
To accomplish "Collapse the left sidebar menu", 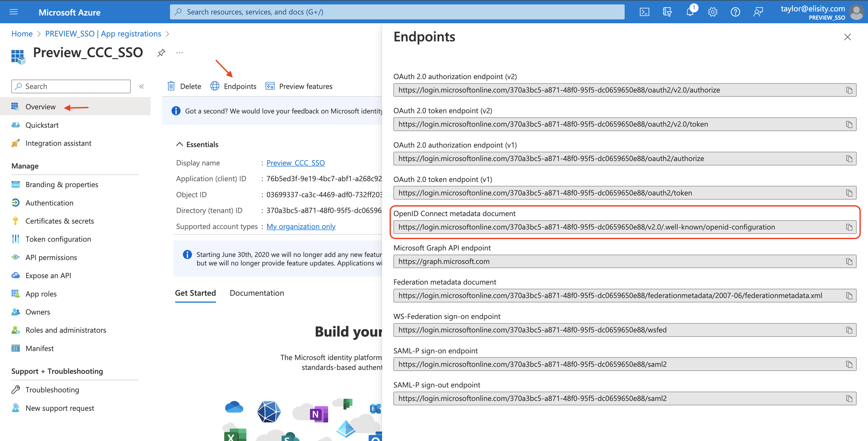I will [142, 87].
